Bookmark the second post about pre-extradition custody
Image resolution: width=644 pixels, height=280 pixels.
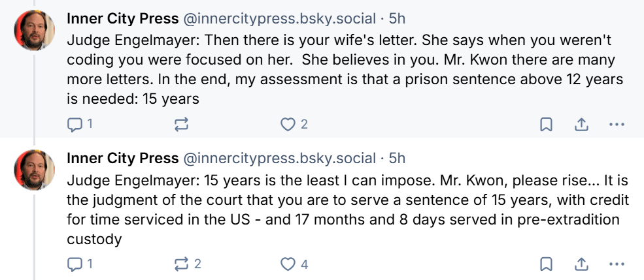547,264
